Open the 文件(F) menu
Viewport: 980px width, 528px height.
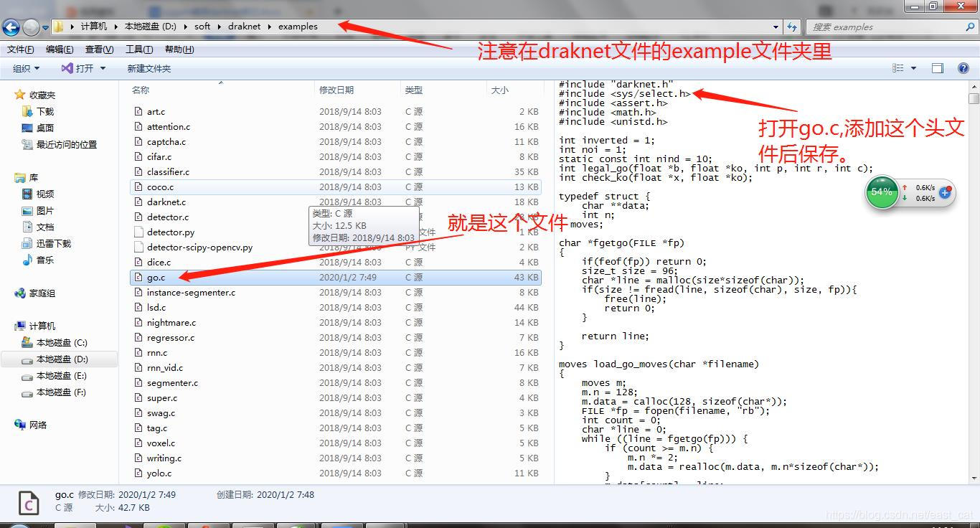point(20,49)
